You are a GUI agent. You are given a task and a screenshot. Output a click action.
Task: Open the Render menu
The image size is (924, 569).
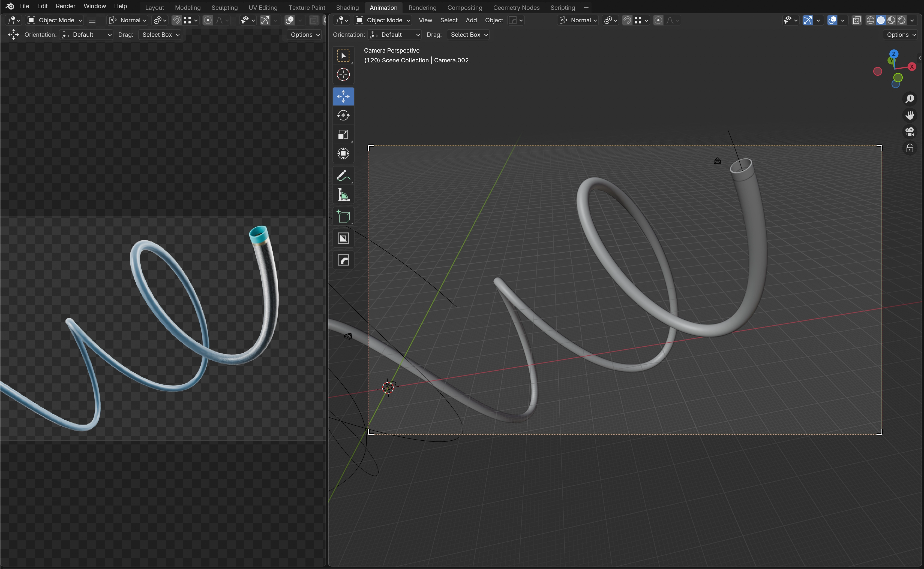coord(65,6)
